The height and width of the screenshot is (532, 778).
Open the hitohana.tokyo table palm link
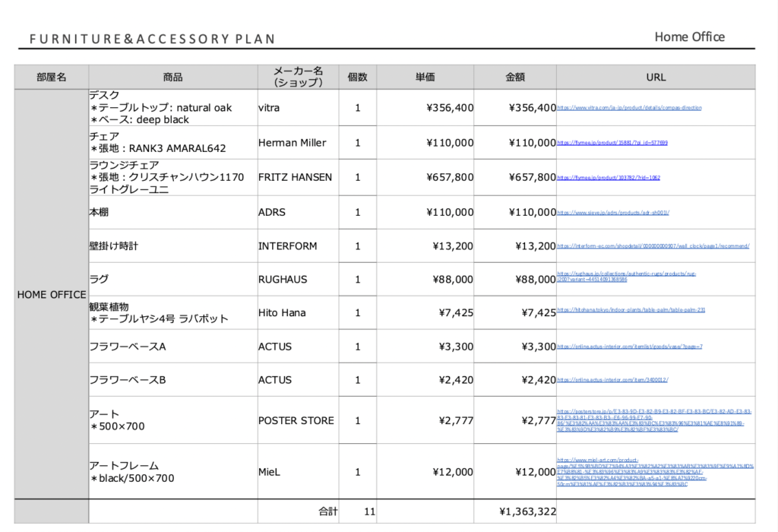(x=631, y=310)
